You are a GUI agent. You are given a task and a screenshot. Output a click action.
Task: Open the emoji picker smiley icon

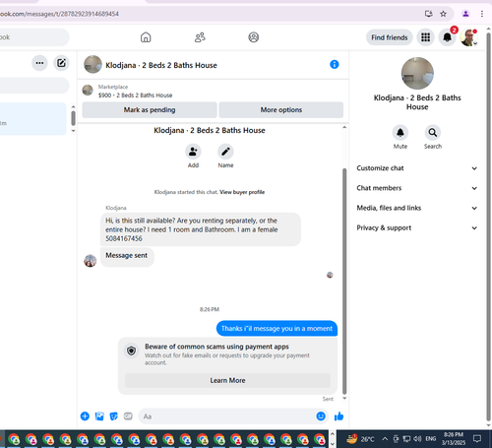point(321,416)
